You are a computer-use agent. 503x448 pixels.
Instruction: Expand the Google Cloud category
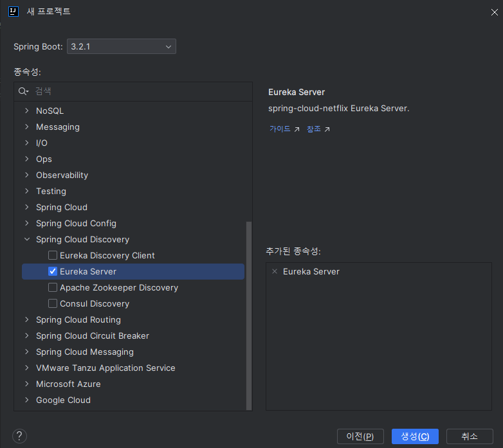pyautogui.click(x=27, y=400)
